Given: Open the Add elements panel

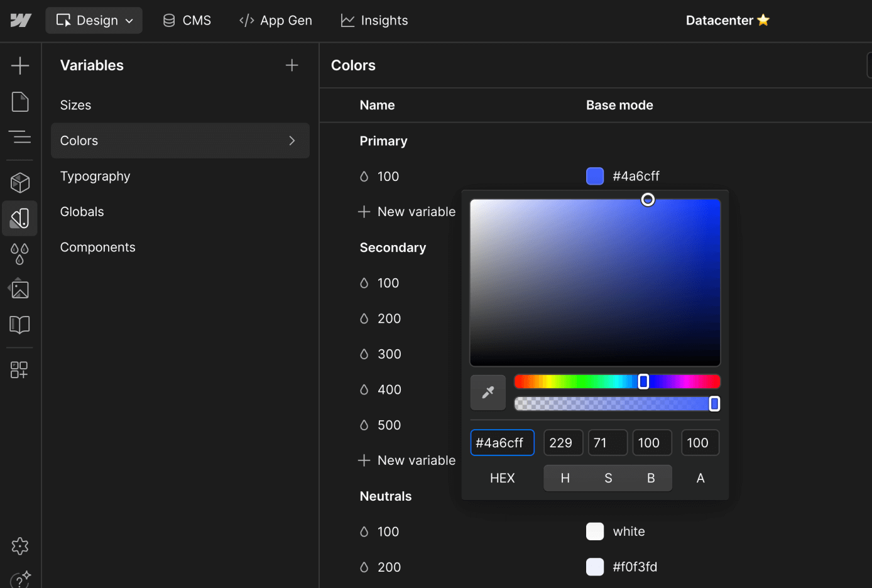Looking at the screenshot, I should coord(20,65).
